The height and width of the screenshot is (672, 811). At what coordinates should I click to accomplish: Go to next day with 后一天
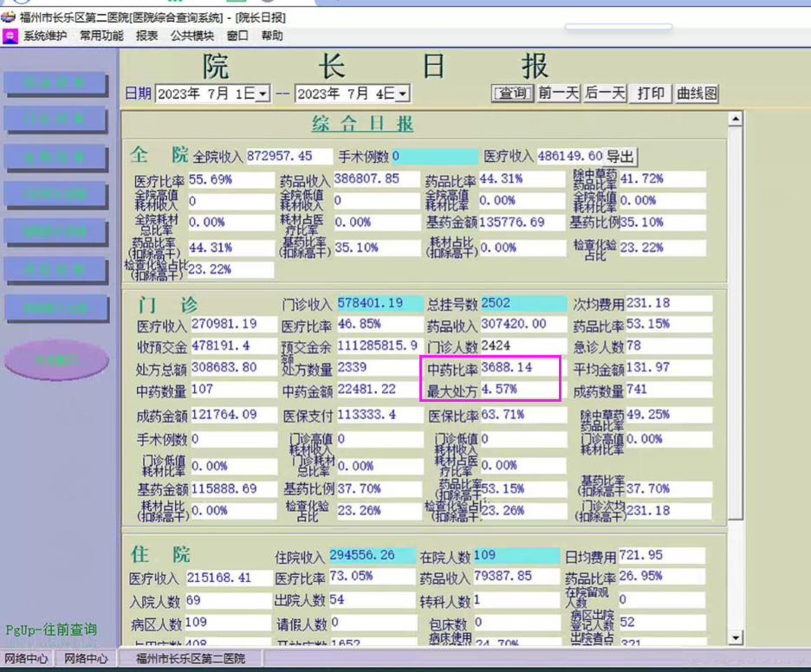(605, 94)
